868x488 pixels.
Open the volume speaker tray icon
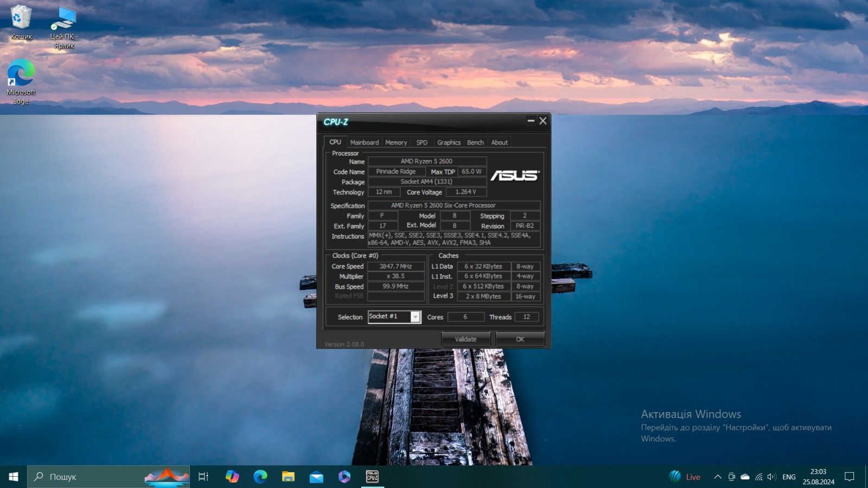(x=771, y=477)
